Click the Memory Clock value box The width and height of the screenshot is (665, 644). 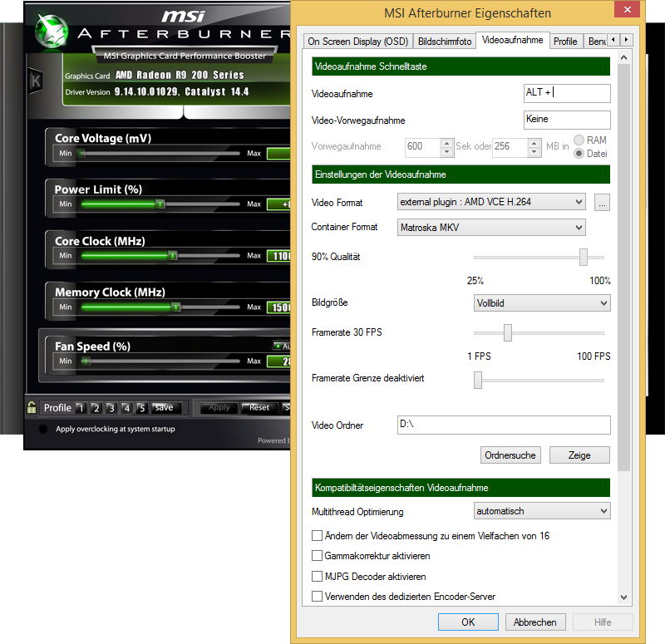(x=278, y=307)
